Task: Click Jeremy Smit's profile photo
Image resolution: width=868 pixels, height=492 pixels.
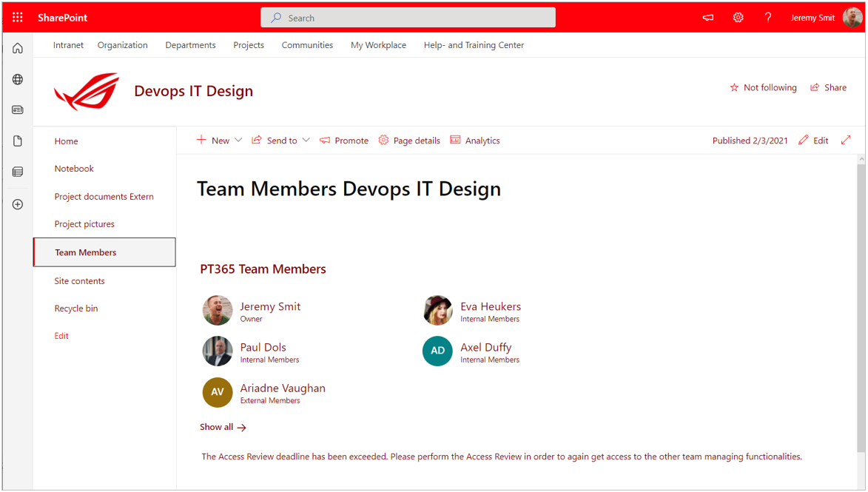Action: click(x=218, y=311)
